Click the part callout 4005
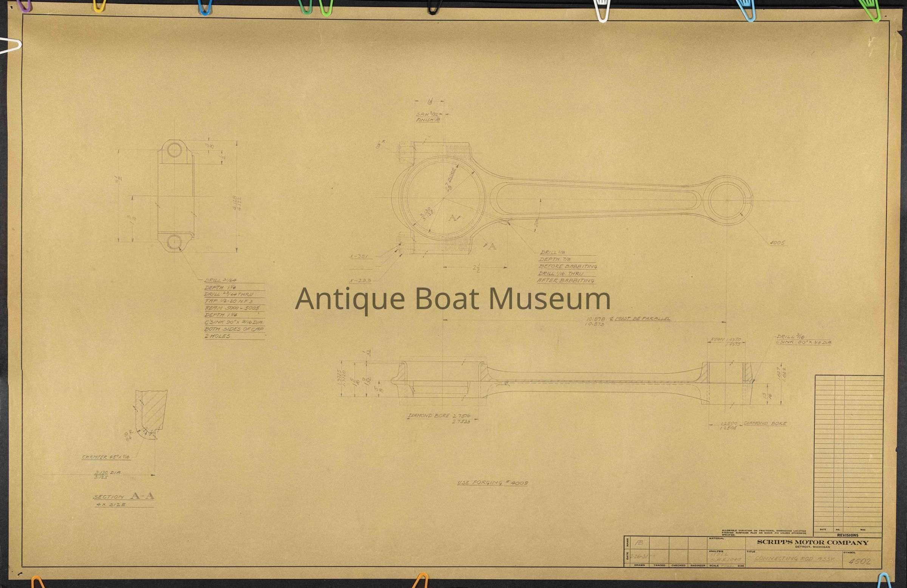This screenshot has height=588, width=907. coord(777,243)
